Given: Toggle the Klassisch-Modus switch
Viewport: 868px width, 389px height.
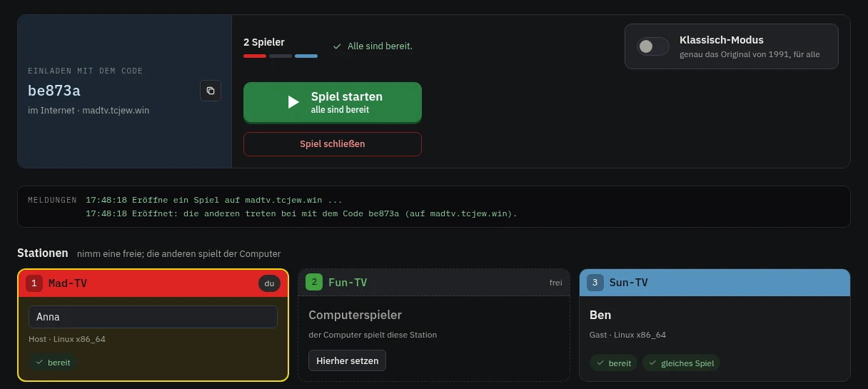Looking at the screenshot, I should [x=653, y=46].
